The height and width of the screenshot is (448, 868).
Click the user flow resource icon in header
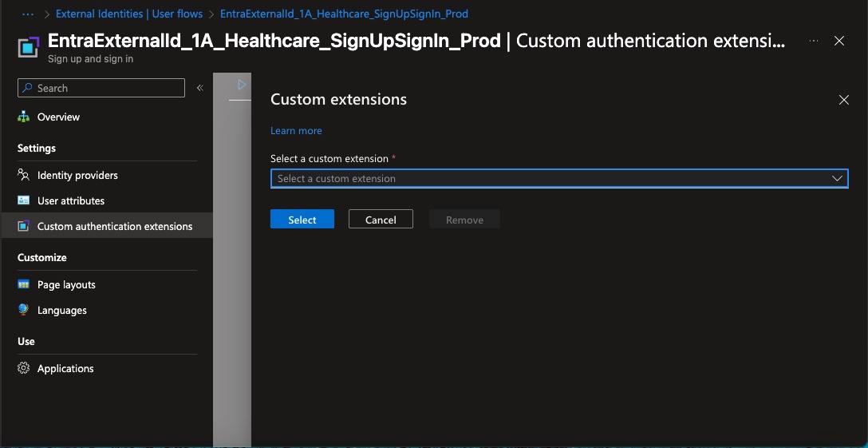pos(28,47)
